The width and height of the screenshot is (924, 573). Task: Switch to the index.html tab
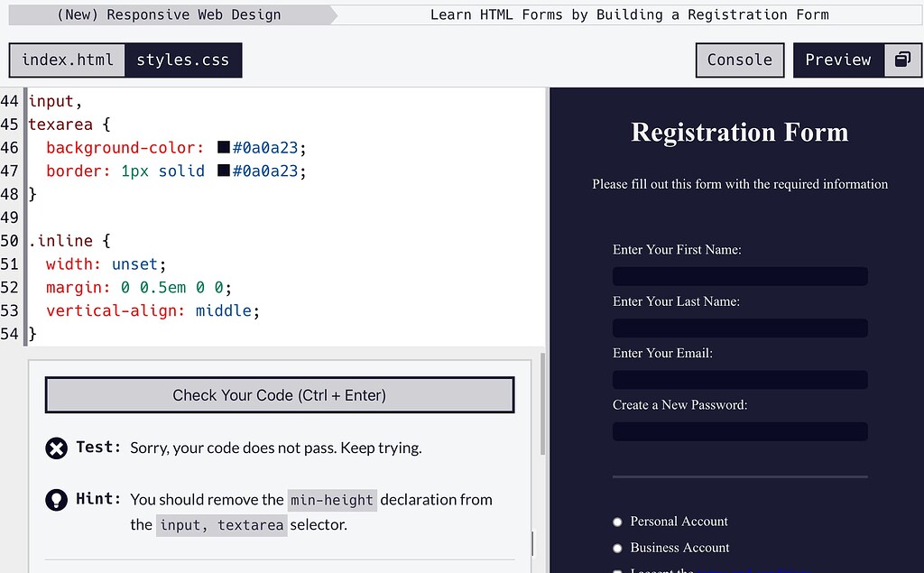coord(66,60)
